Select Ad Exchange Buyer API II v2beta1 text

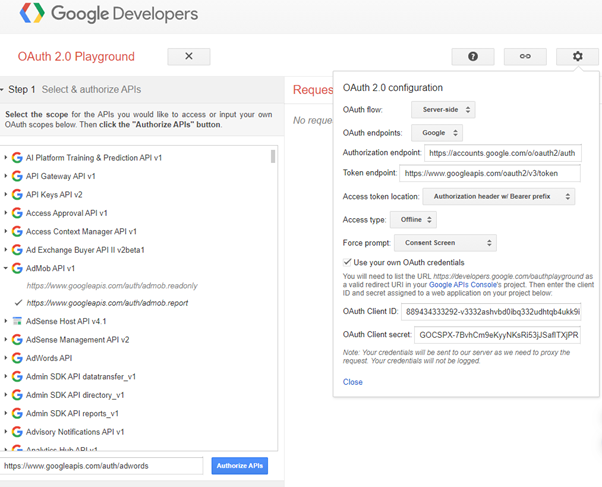85,250
